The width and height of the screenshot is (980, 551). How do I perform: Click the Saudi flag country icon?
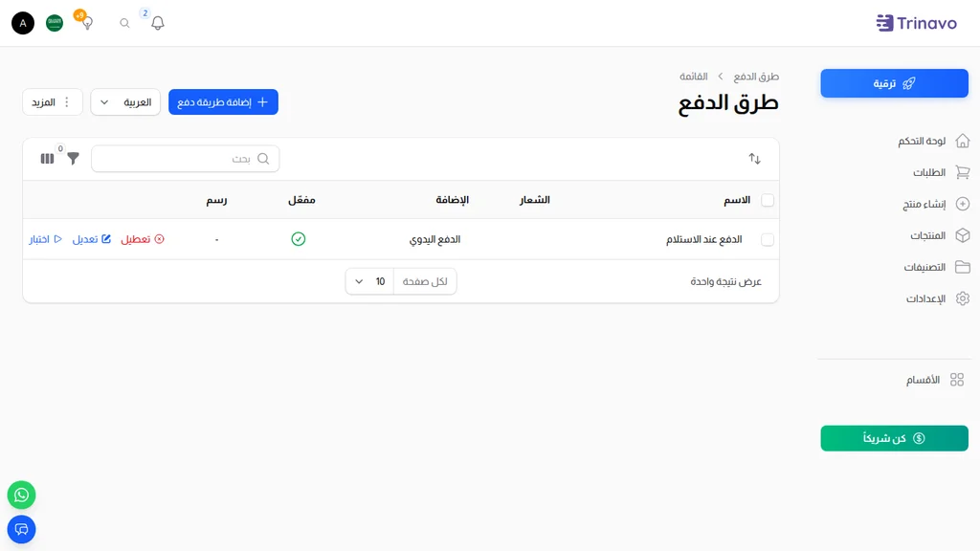tap(55, 23)
